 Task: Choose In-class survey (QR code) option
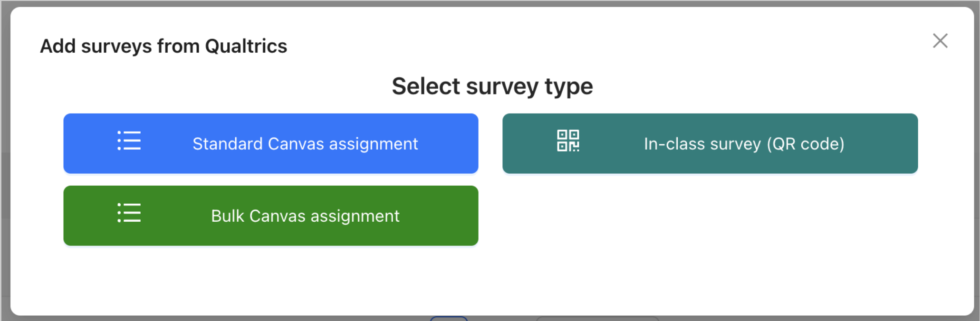[x=710, y=143]
